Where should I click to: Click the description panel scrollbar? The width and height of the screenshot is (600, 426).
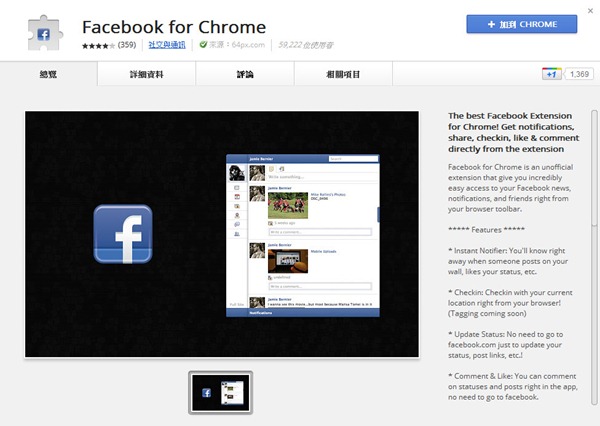594,256
